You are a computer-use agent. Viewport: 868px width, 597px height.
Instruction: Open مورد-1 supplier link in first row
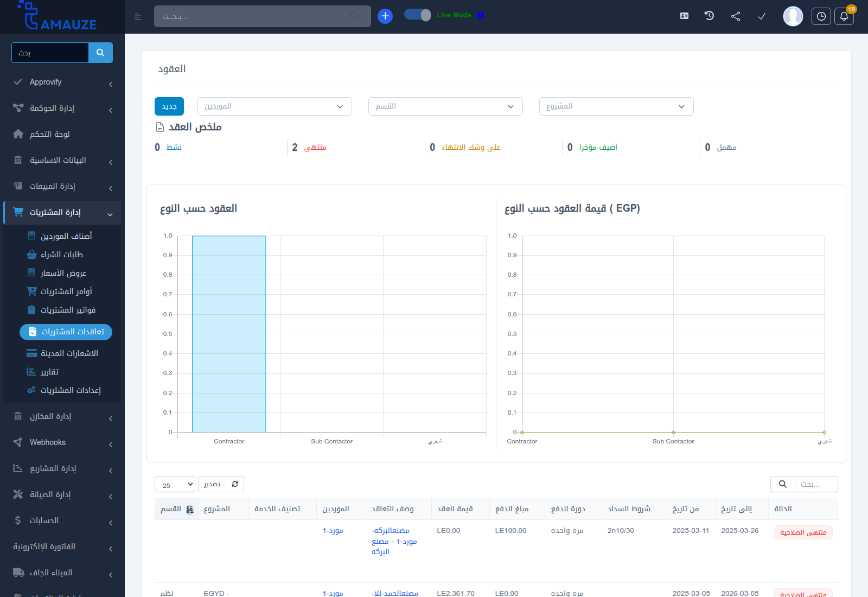[333, 530]
